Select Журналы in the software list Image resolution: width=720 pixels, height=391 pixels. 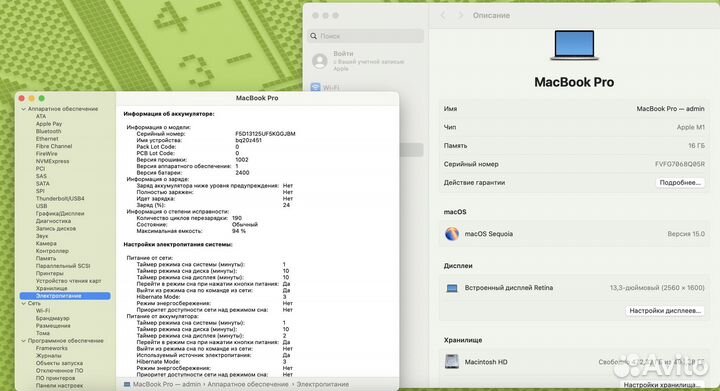[x=48, y=356]
